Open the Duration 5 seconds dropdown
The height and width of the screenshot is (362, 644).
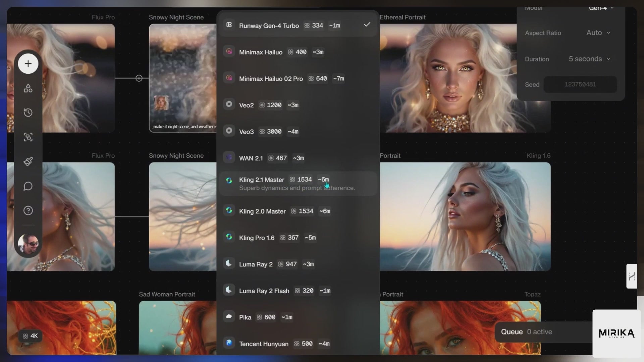click(589, 59)
